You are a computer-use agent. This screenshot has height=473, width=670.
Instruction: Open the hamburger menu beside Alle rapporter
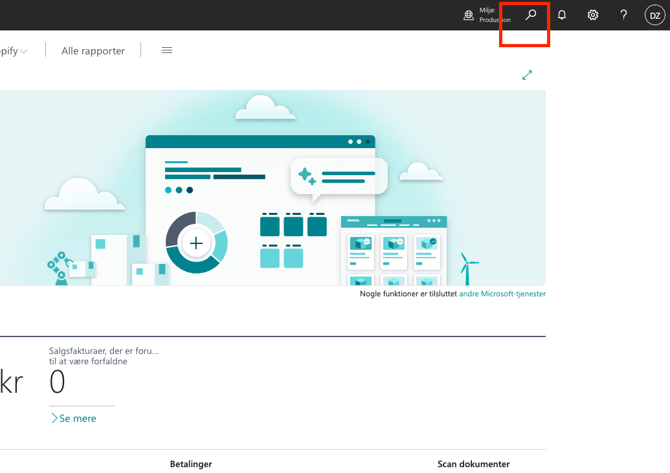tap(167, 50)
